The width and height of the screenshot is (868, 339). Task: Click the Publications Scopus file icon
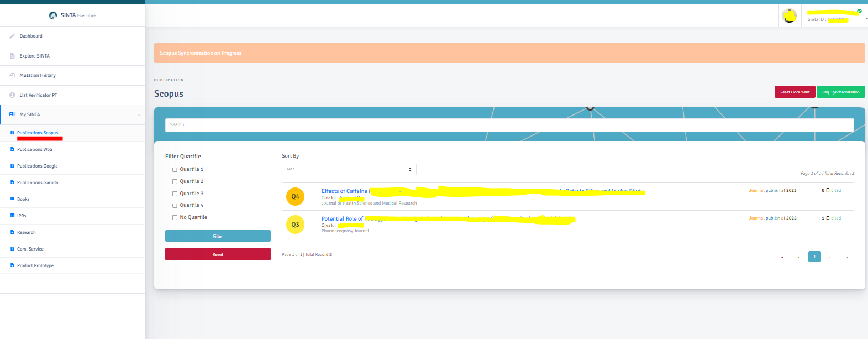pyautogui.click(x=12, y=133)
